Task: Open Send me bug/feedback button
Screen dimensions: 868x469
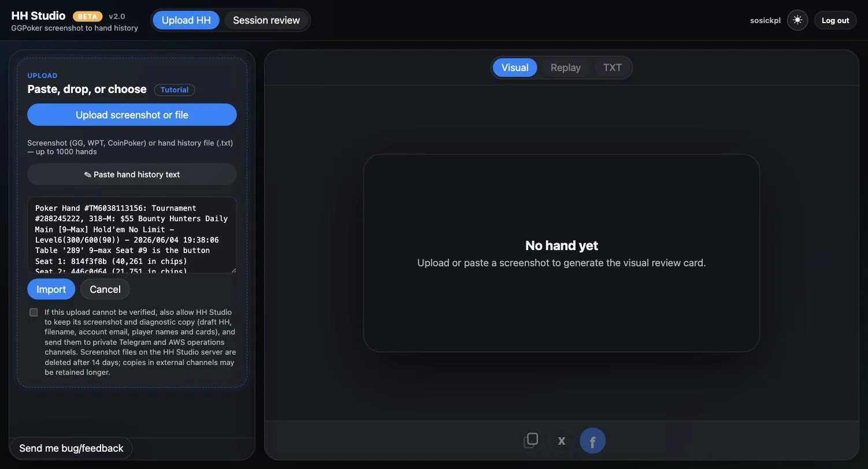Action: (71, 448)
